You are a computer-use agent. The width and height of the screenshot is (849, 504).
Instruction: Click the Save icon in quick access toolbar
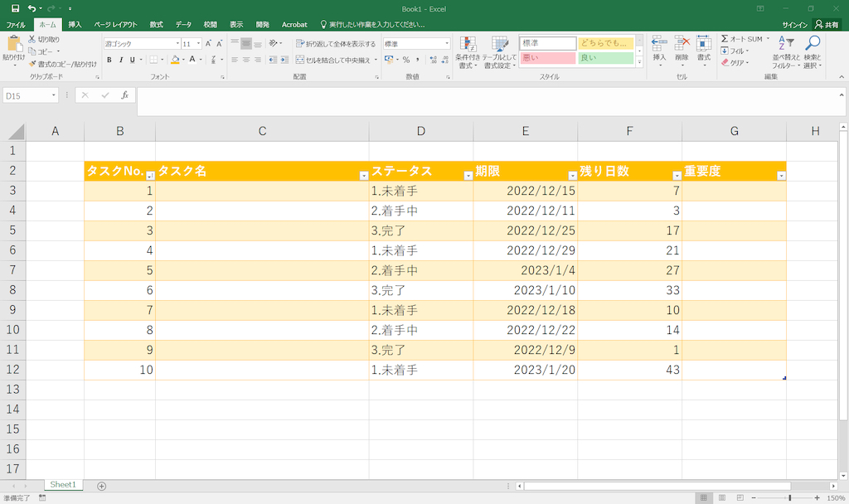(15, 8)
